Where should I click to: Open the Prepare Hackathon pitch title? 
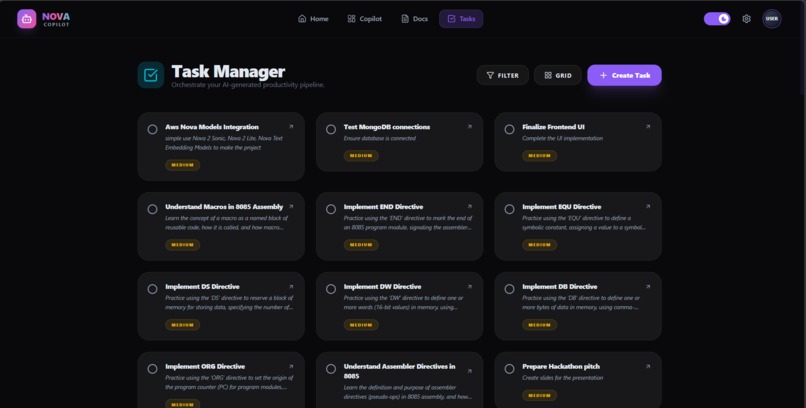tap(561, 366)
